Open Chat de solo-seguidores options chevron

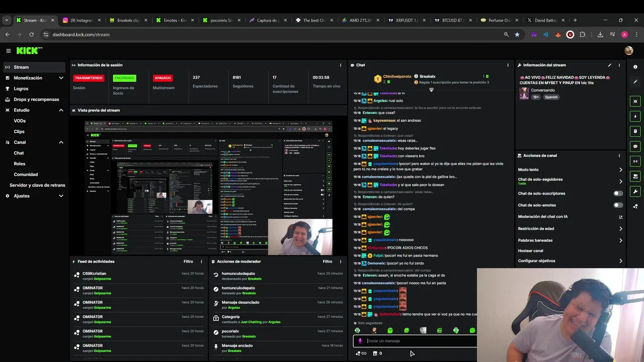click(620, 181)
